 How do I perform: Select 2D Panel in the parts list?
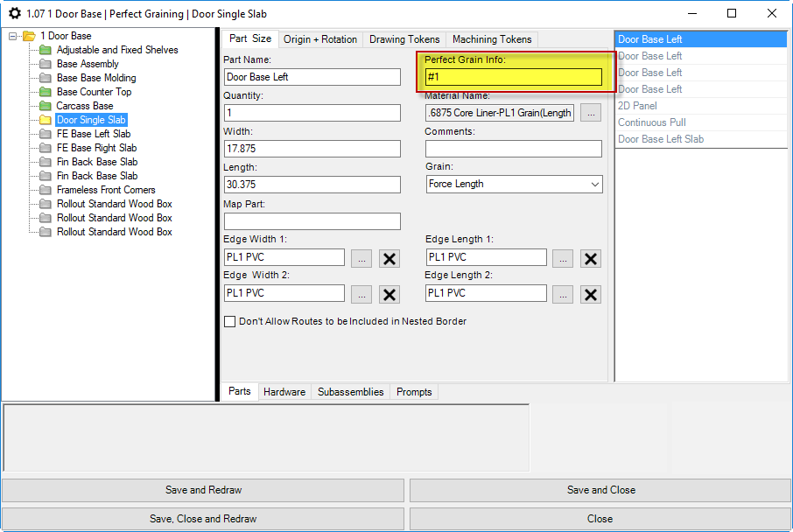(x=701, y=106)
